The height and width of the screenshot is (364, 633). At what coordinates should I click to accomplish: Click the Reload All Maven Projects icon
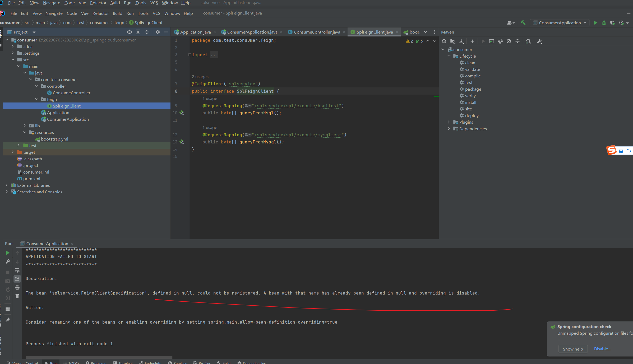click(x=444, y=41)
